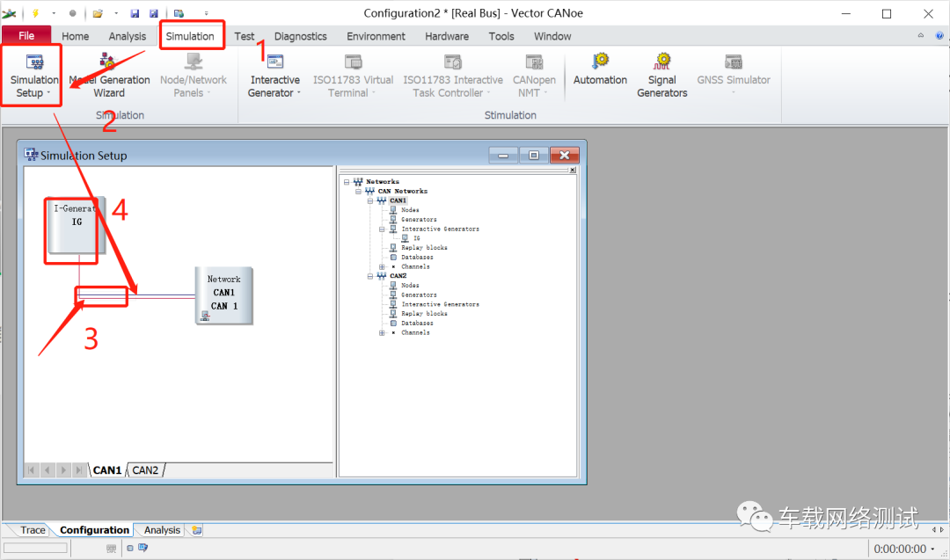
Task: Collapse the CAN1 tree node
Action: (x=370, y=200)
